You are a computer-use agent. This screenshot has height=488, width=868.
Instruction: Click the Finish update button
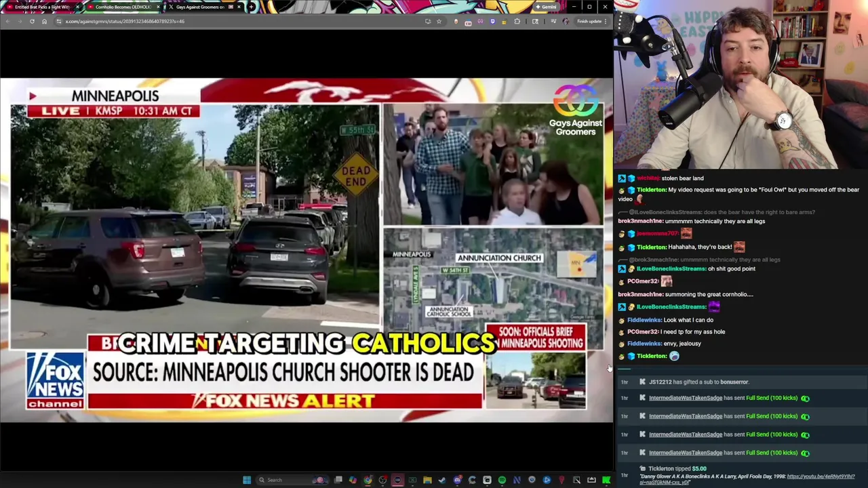coord(591,21)
